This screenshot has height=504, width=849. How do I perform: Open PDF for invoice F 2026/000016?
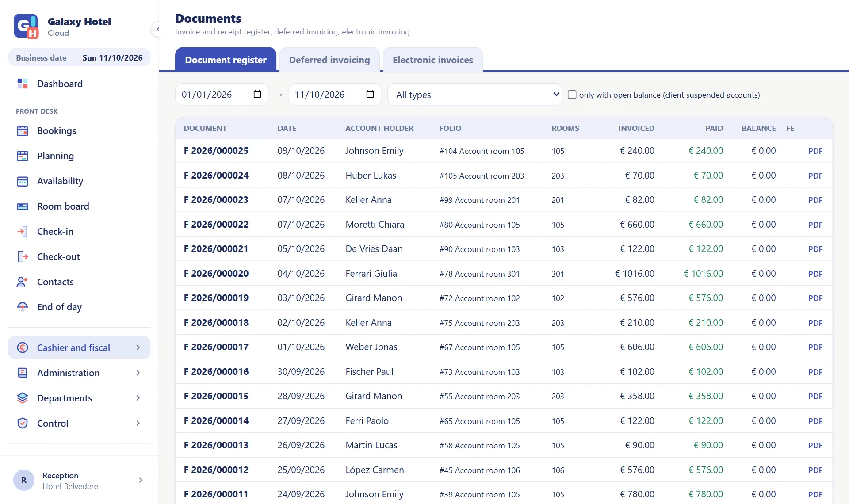coord(815,372)
